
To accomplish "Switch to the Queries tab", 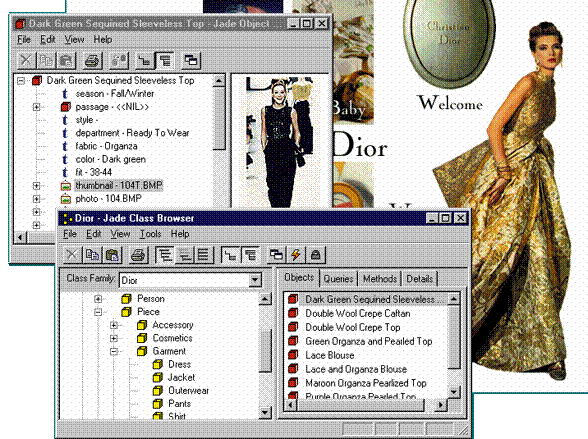I will point(338,279).
